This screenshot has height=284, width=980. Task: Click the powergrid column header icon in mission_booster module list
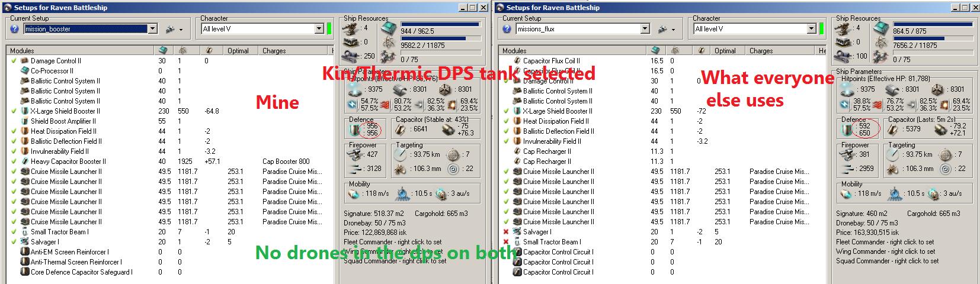click(183, 50)
